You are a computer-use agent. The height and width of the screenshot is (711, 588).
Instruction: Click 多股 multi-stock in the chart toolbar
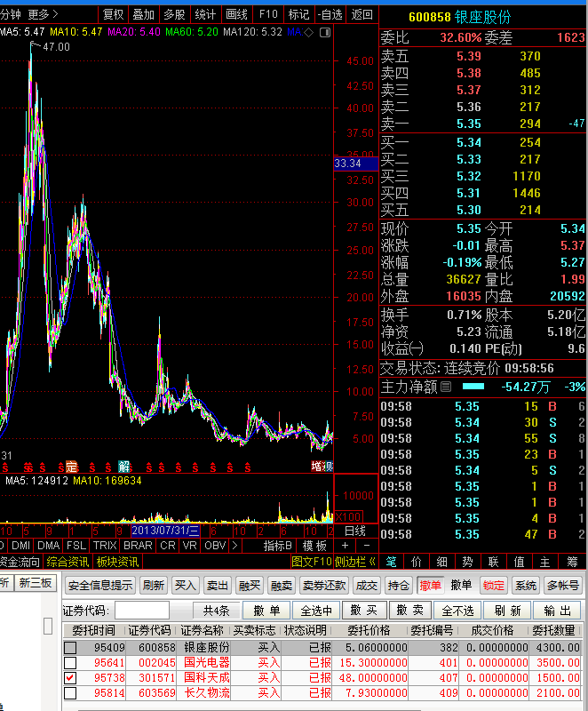175,15
